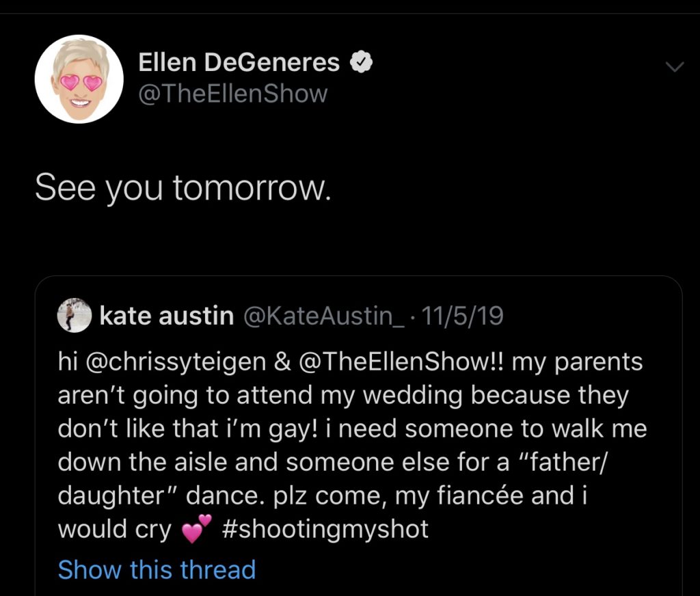Click the "Show this thread" link
This screenshot has width=700, height=596.
(x=157, y=569)
